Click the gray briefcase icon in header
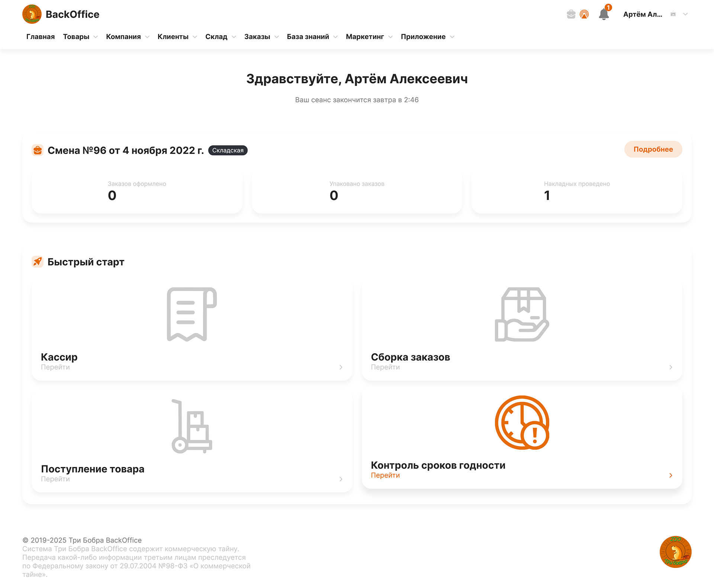 [571, 14]
